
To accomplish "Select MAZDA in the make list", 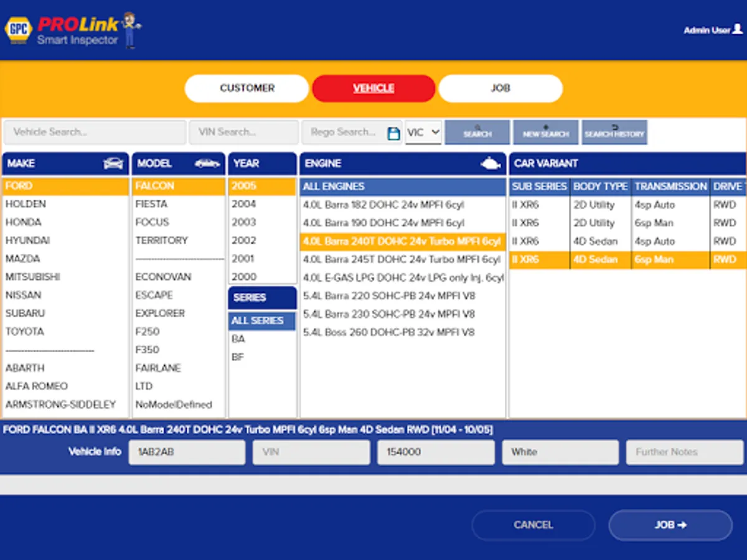I will [65, 259].
